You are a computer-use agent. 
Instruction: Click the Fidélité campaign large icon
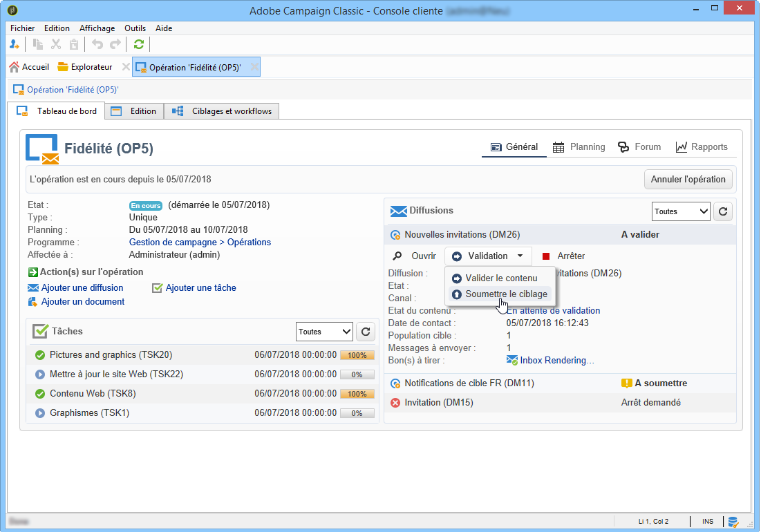point(42,149)
